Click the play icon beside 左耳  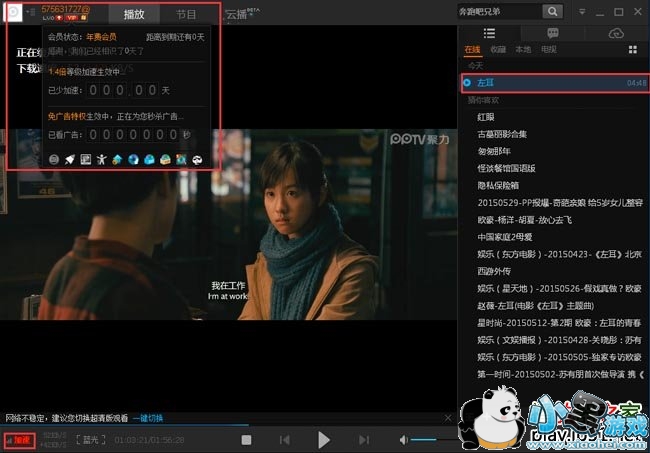pos(467,83)
